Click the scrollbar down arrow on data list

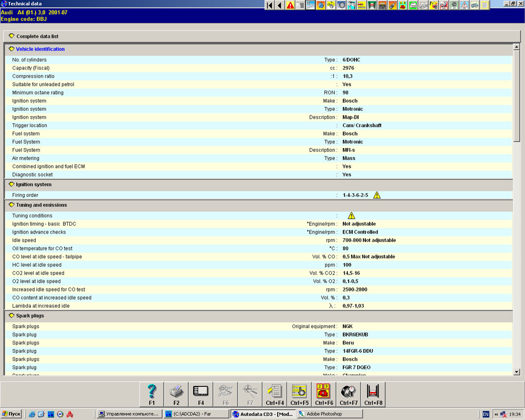[516, 372]
